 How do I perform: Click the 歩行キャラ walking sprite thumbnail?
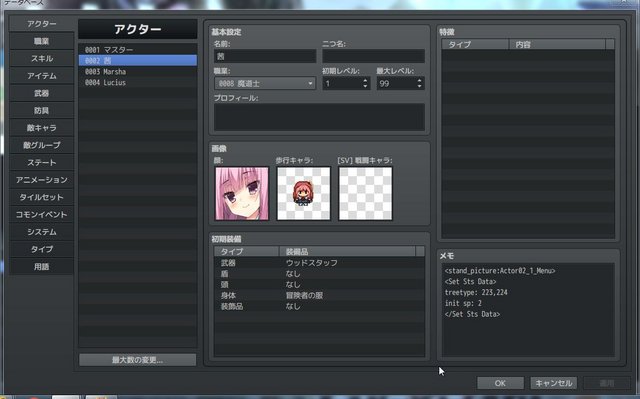[x=304, y=193]
